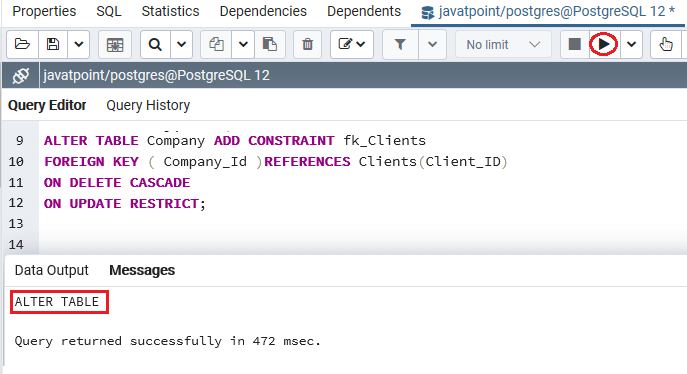Click the fk_Clients constraint name
The width and height of the screenshot is (687, 374).
[385, 141]
